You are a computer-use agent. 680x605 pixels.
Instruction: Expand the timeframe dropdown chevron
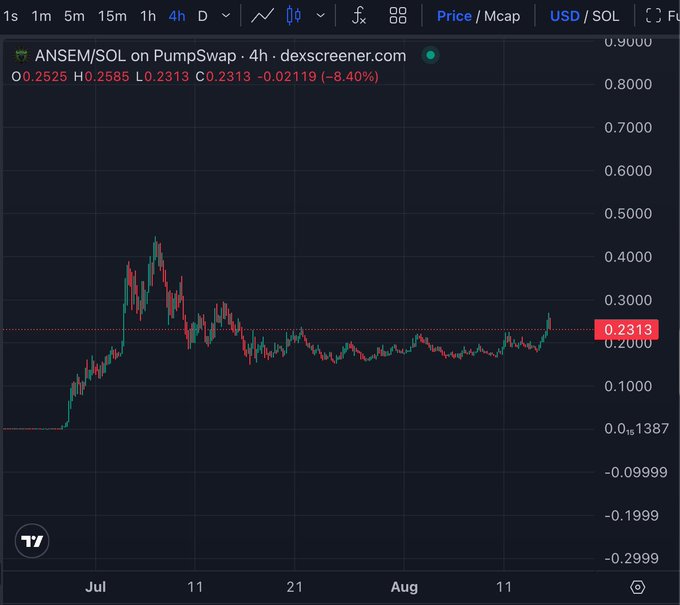(x=226, y=16)
